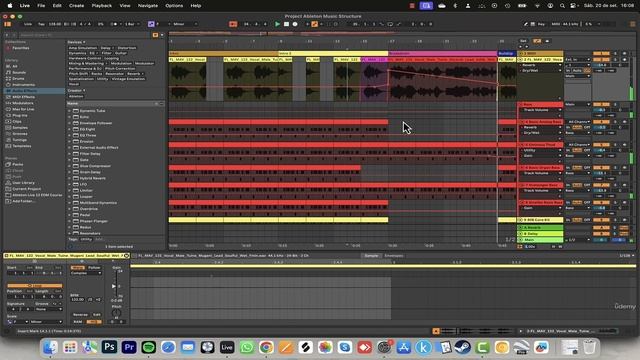Open Photoshop from the Dock
Viewport: 640px width, 360px height.
109,347
